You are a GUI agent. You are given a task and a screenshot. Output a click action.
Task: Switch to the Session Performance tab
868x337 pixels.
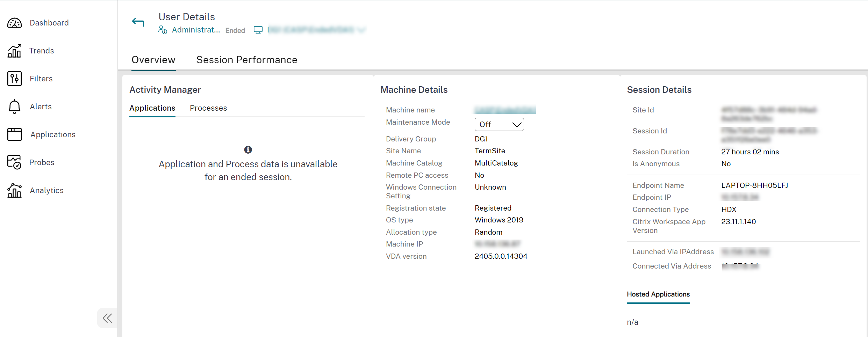click(x=247, y=60)
